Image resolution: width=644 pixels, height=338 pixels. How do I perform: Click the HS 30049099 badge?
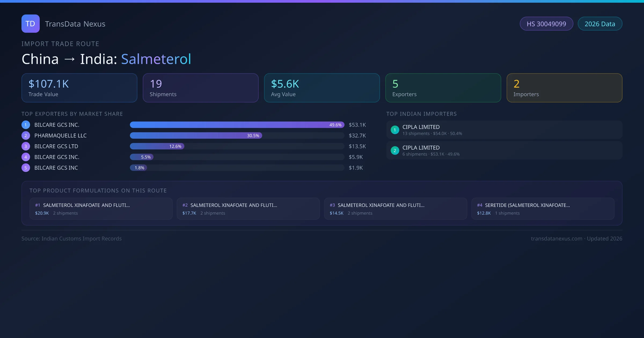(546, 24)
